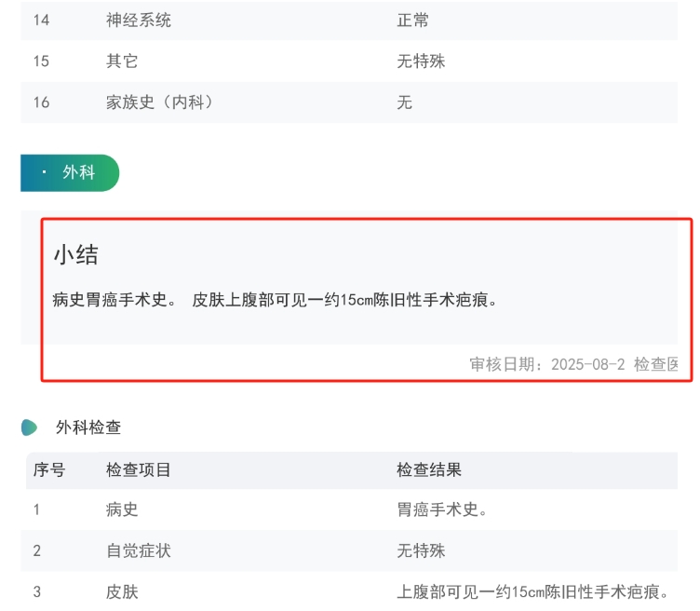Screen dimensions: 700x611
Task: Select the 自觉症状 row item
Action: coord(139,550)
